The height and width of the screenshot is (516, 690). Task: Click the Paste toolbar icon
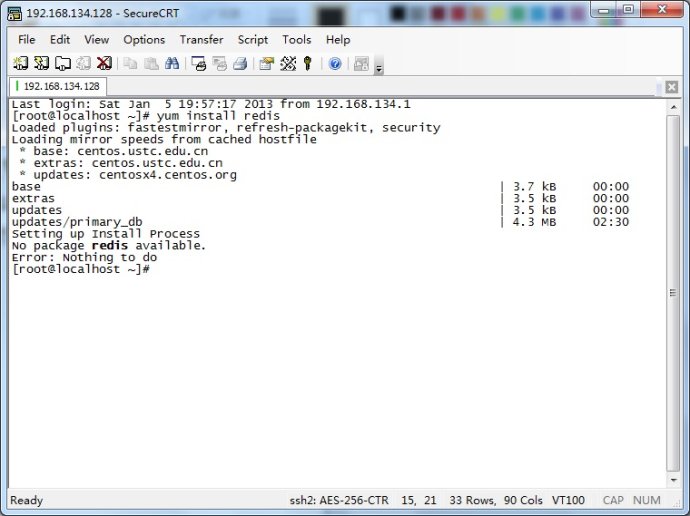click(151, 64)
